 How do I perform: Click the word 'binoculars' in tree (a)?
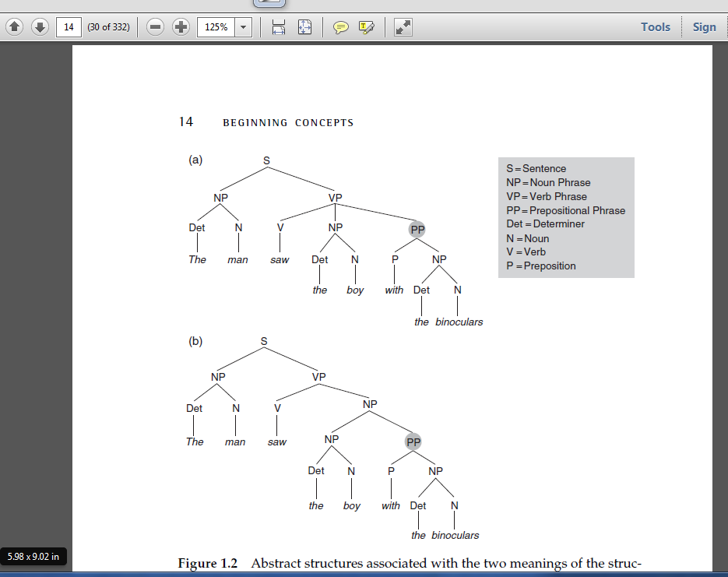[x=459, y=322]
